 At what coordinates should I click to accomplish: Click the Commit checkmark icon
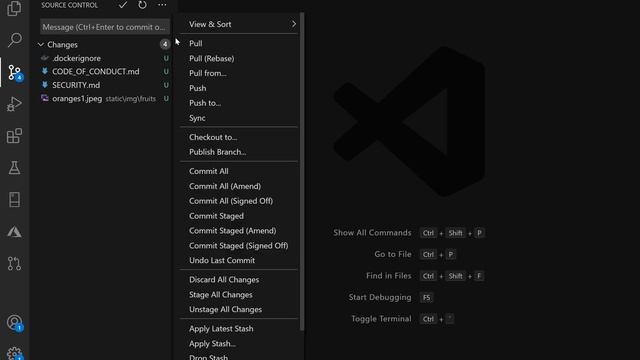click(122, 5)
